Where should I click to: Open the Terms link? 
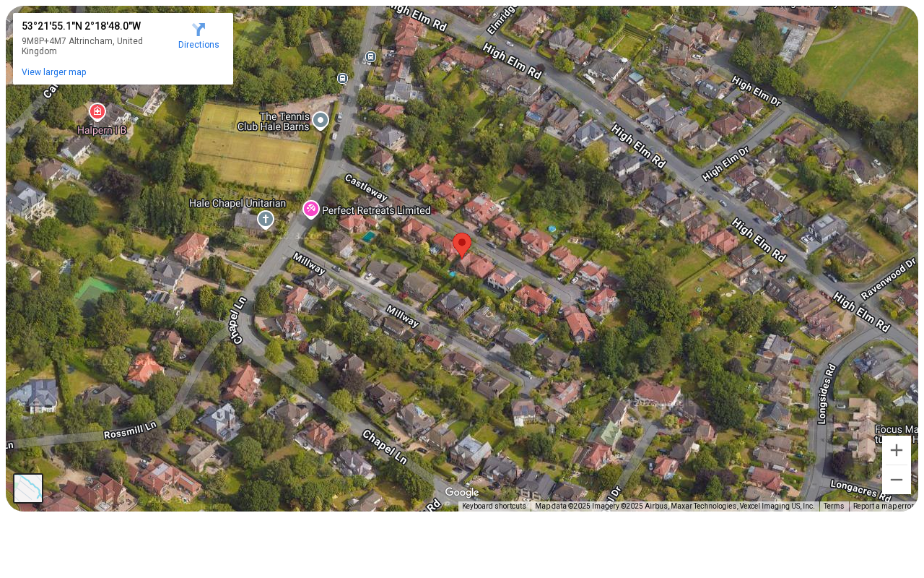click(834, 506)
